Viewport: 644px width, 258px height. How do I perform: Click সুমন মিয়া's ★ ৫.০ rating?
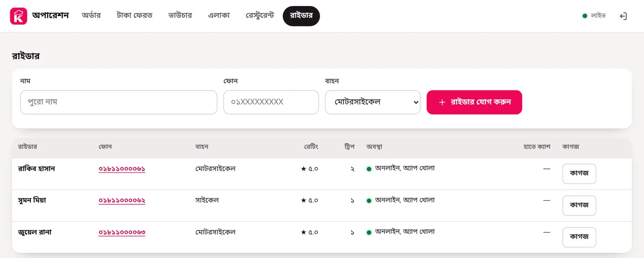coord(309,201)
